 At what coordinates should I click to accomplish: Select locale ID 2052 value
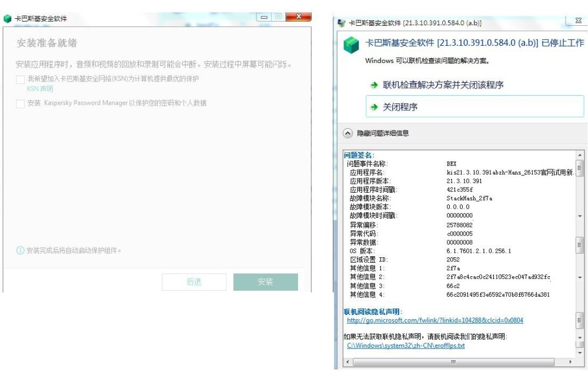click(453, 259)
